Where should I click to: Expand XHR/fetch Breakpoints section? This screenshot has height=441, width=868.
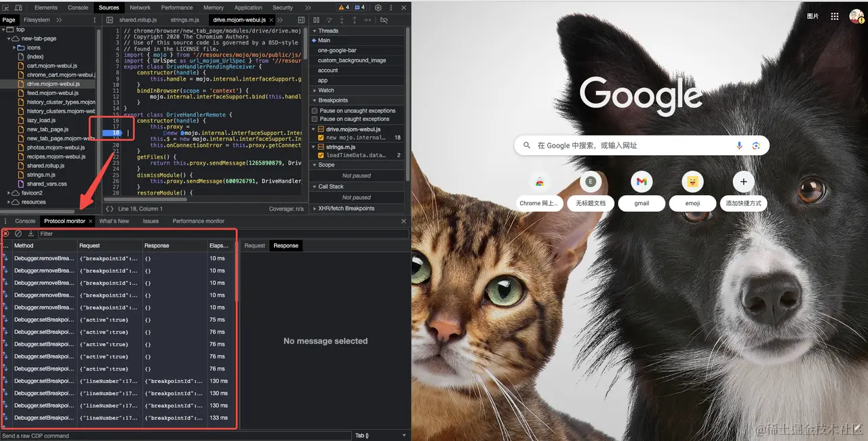tap(314, 209)
